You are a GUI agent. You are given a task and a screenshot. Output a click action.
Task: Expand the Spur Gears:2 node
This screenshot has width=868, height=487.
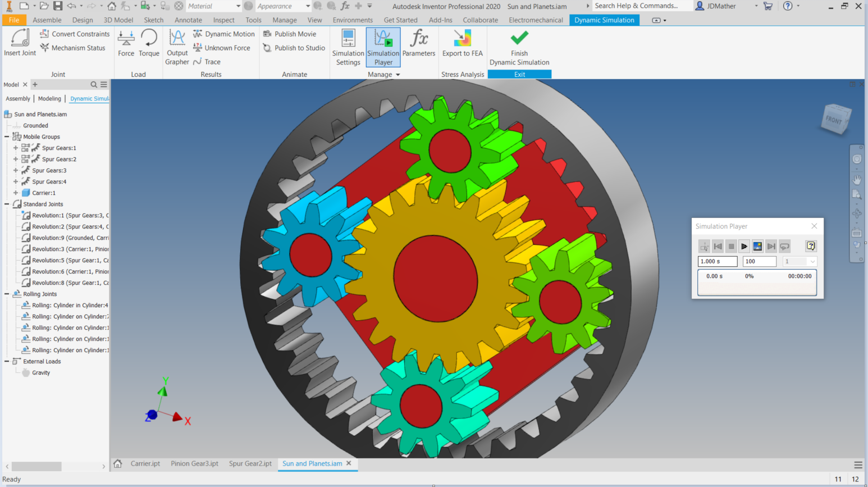tap(16, 160)
